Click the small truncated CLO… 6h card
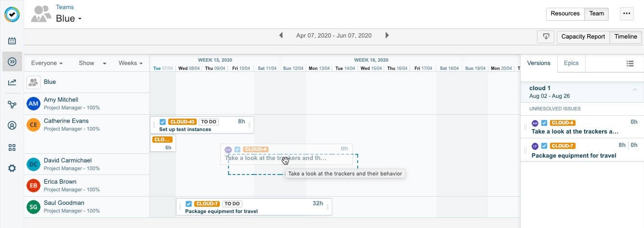This screenshot has height=228, width=644. tap(162, 143)
